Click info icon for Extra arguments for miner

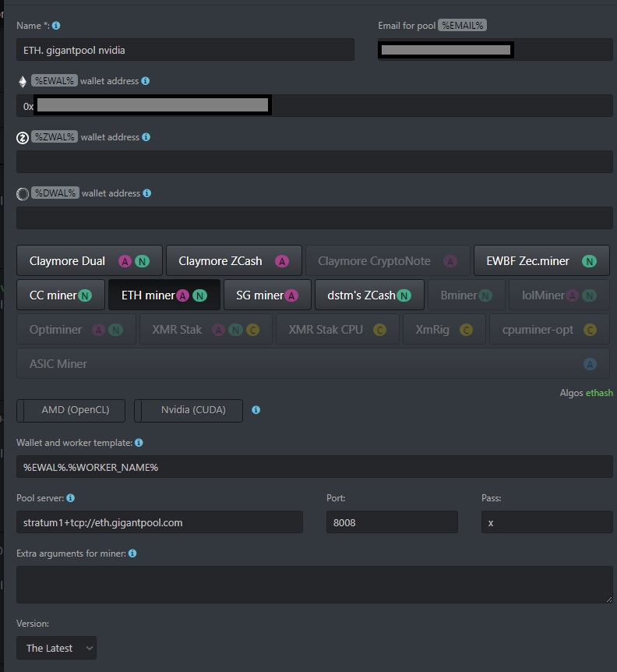coord(132,554)
